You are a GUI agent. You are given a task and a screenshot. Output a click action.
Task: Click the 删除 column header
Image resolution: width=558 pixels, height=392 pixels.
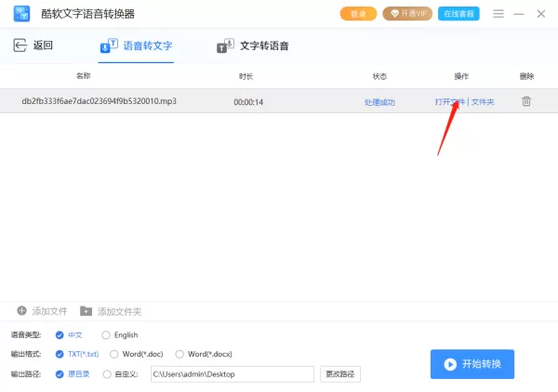(526, 76)
